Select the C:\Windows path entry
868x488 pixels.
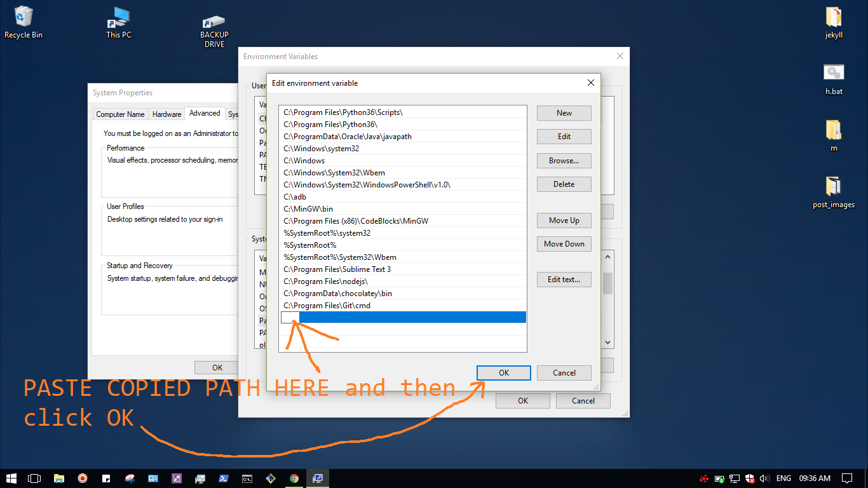[403, 161]
